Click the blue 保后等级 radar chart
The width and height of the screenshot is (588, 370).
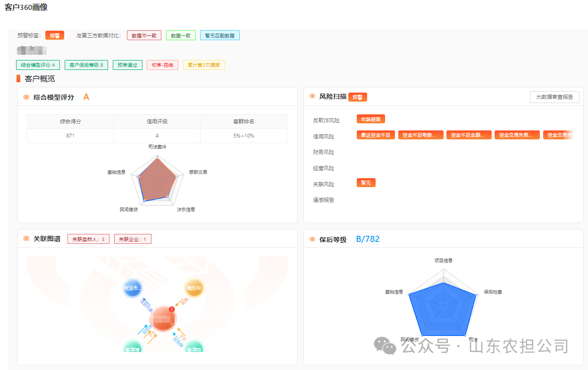(443, 307)
